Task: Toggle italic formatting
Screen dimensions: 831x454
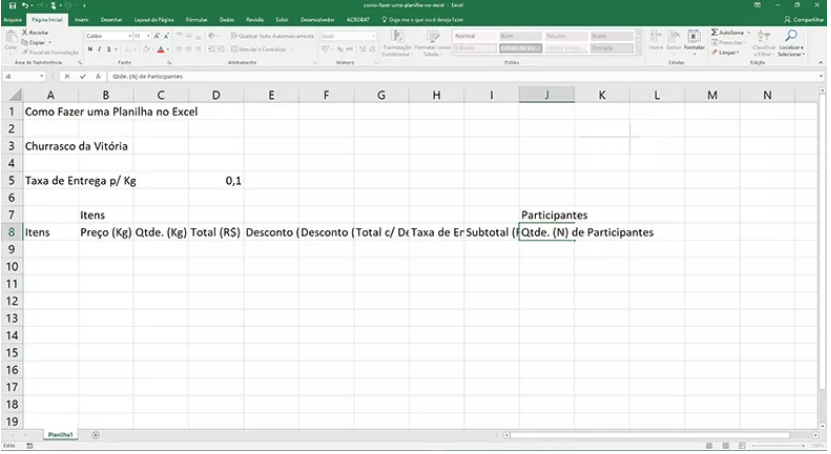Action: tap(99, 49)
